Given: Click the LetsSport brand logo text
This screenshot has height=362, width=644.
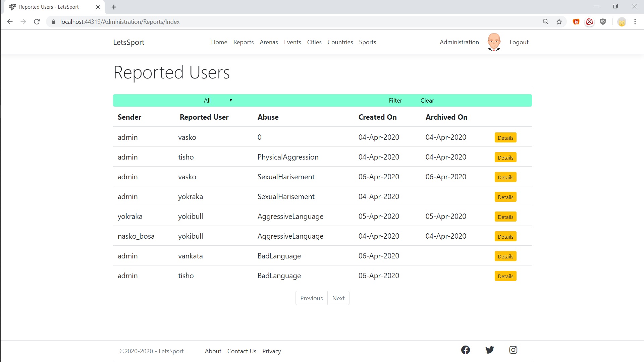Looking at the screenshot, I should point(129,42).
